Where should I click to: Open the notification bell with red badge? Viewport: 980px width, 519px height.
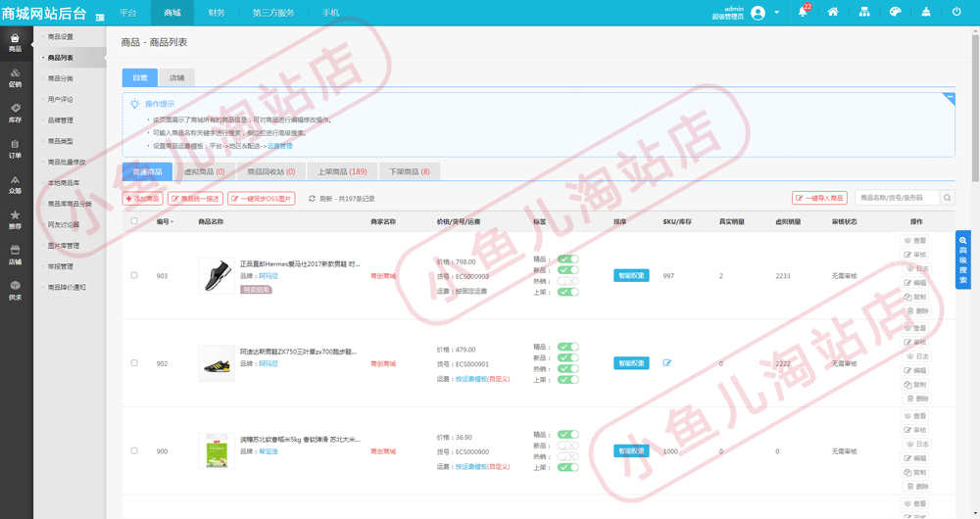(x=804, y=11)
